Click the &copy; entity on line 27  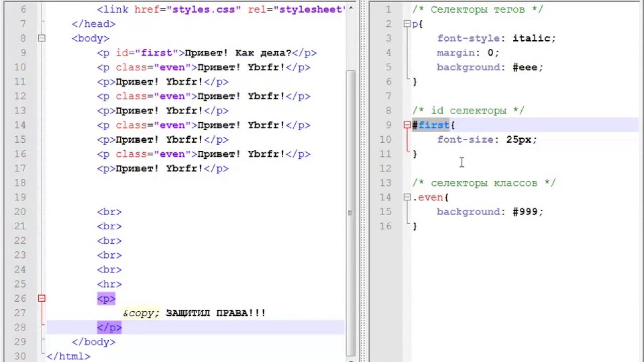[141, 313]
